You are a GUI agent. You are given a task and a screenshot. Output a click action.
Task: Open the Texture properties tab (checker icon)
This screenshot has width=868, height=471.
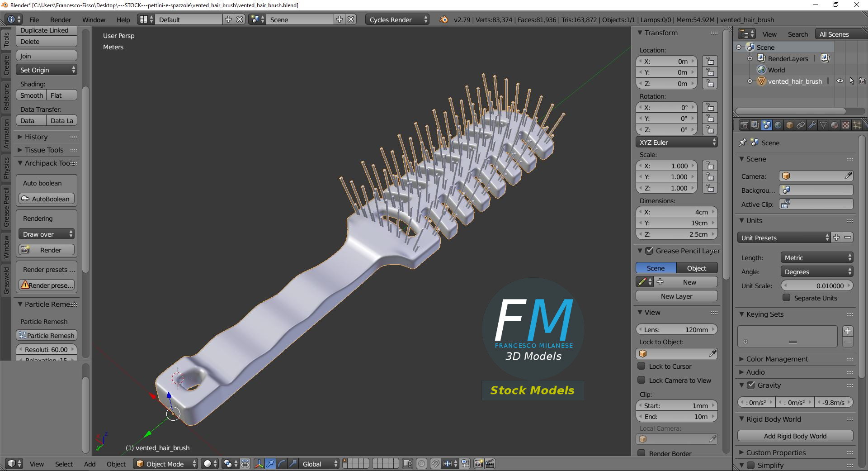tap(846, 125)
